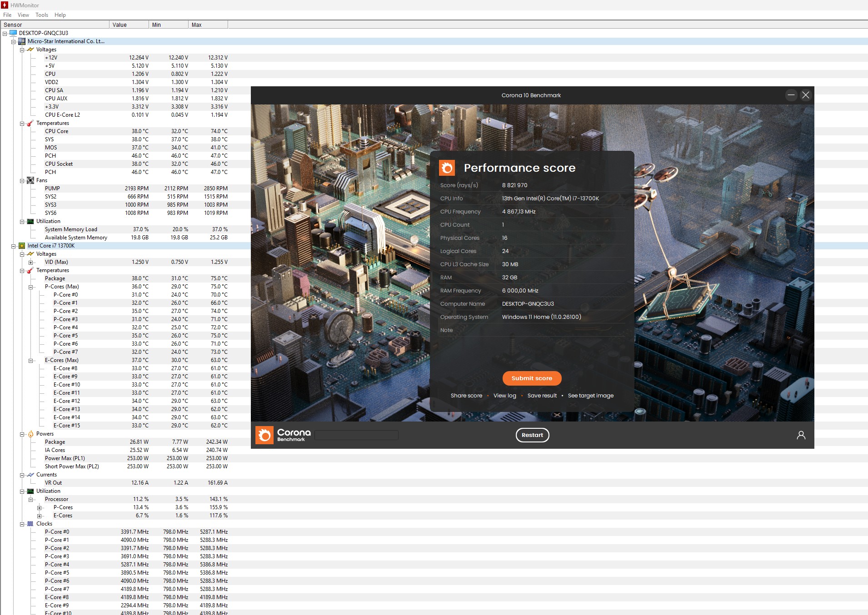The height and width of the screenshot is (615, 868).
Task: Expand the P-Cores utilization row
Action: pos(39,507)
